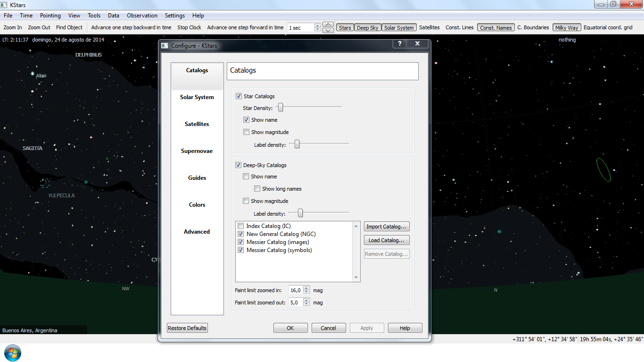Uncheck New General Catalog (NGC)
Viewport: 644px width, 362px height.
coord(241,234)
